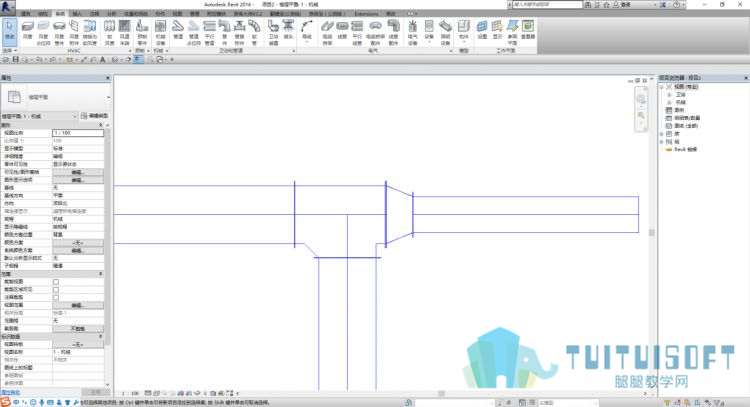Click the vertical scrollbar of drawing view

point(651,232)
